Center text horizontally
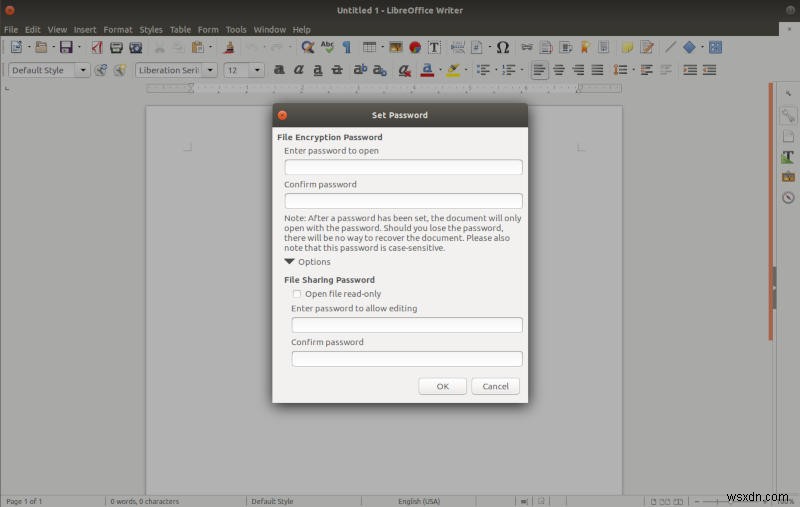 click(x=559, y=70)
